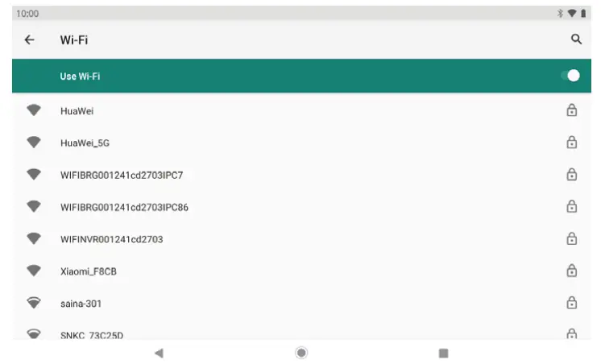Open the search magnifier icon
Viewport: 601px width, 364px height.
pos(576,39)
